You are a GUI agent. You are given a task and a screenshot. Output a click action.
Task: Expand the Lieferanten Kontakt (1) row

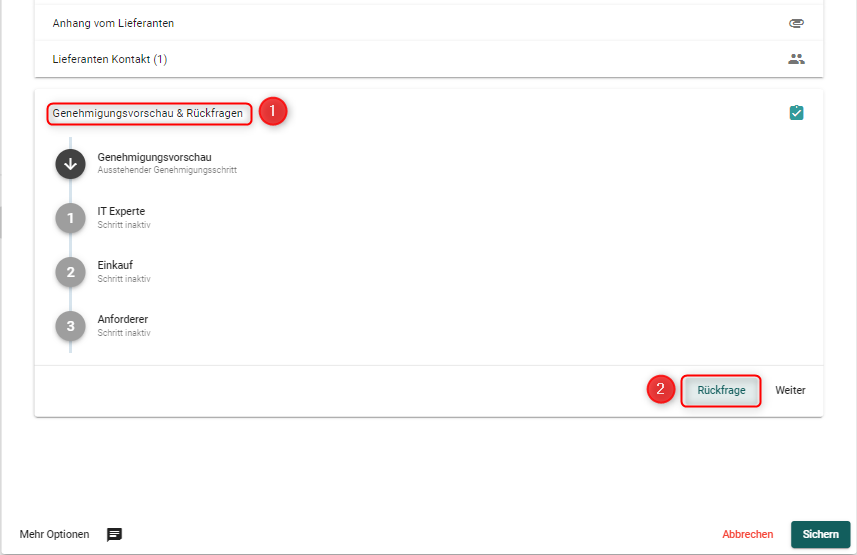pos(428,59)
